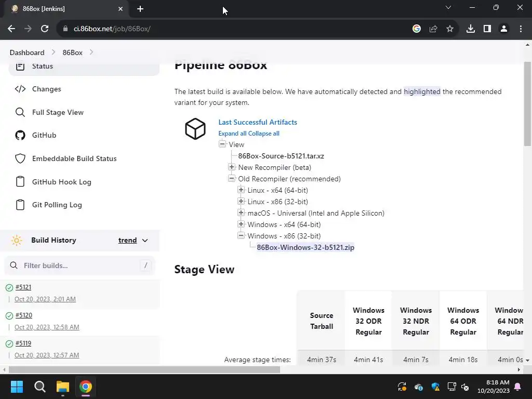Open Last Successful Artifacts link
Viewport: 532px width, 399px height.
tap(258, 122)
